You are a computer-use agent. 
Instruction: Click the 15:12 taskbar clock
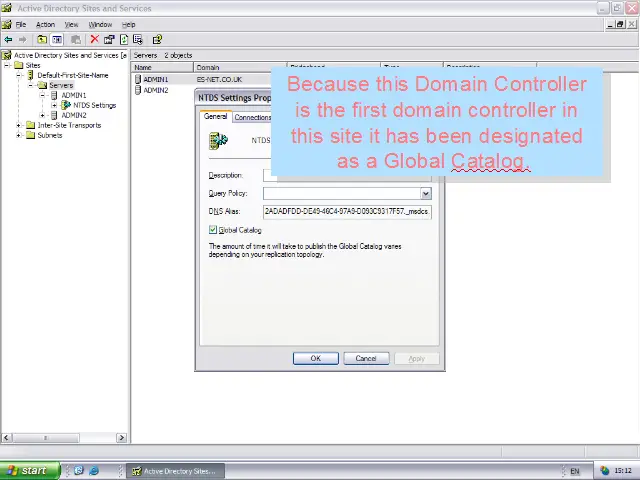[623, 471]
